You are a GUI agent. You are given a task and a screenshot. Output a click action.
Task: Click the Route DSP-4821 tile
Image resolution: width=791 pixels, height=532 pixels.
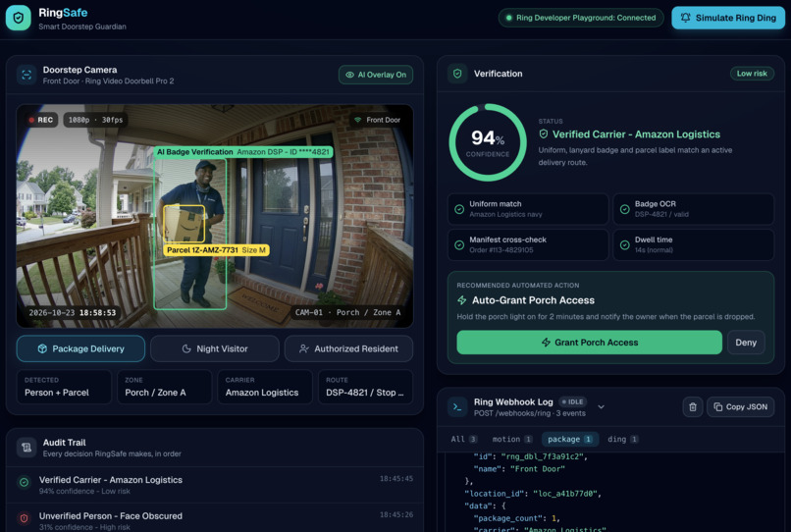(365, 387)
